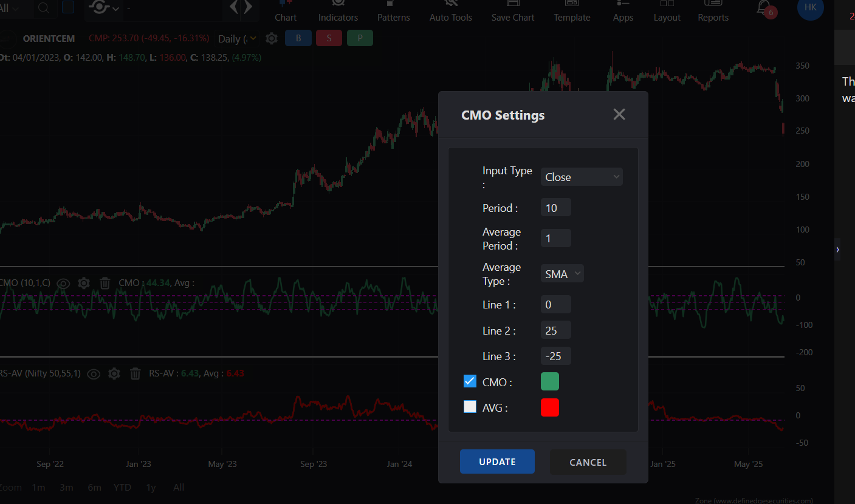The width and height of the screenshot is (855, 504).
Task: Open CMO indicator settings gear
Action: pos(84,283)
